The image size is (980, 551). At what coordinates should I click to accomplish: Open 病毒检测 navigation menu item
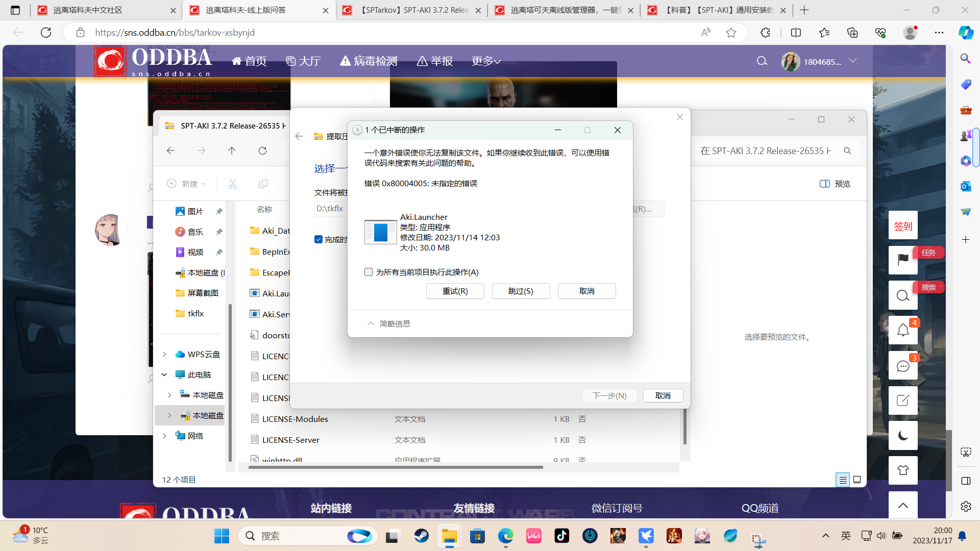(x=369, y=61)
